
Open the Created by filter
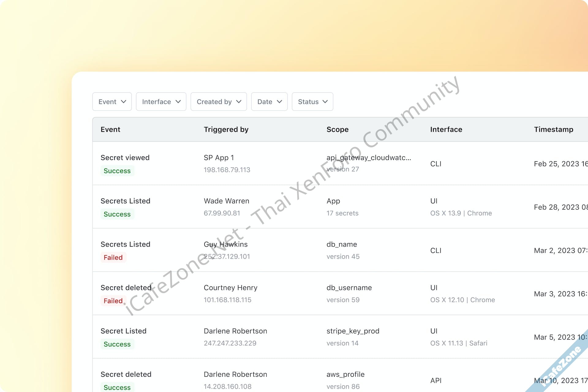click(x=219, y=102)
